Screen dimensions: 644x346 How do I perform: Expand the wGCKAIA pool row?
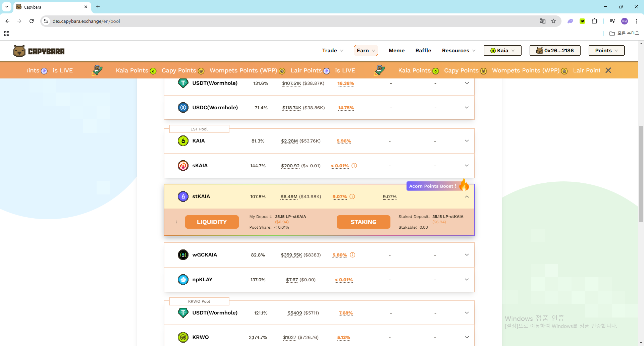(467, 255)
